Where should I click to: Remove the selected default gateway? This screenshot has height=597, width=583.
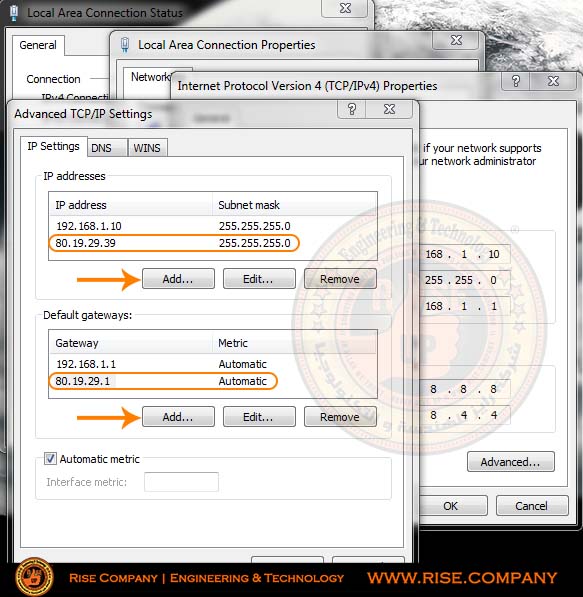[340, 417]
